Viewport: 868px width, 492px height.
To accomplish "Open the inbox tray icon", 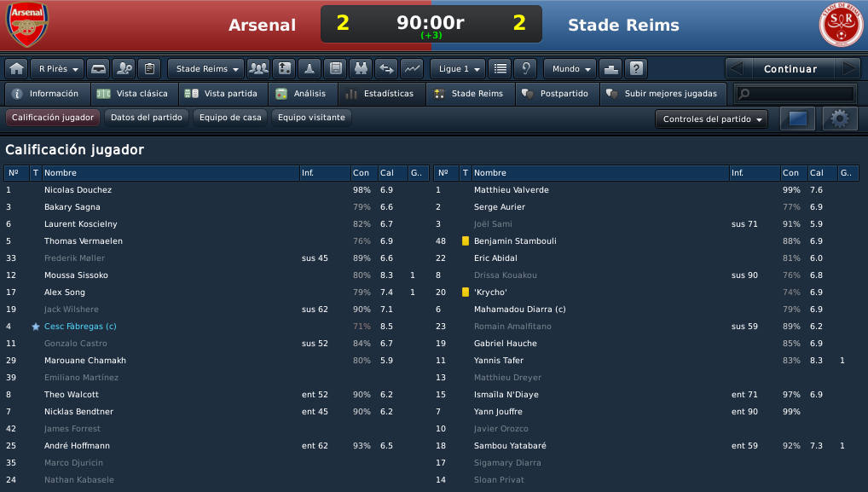I will tap(98, 68).
